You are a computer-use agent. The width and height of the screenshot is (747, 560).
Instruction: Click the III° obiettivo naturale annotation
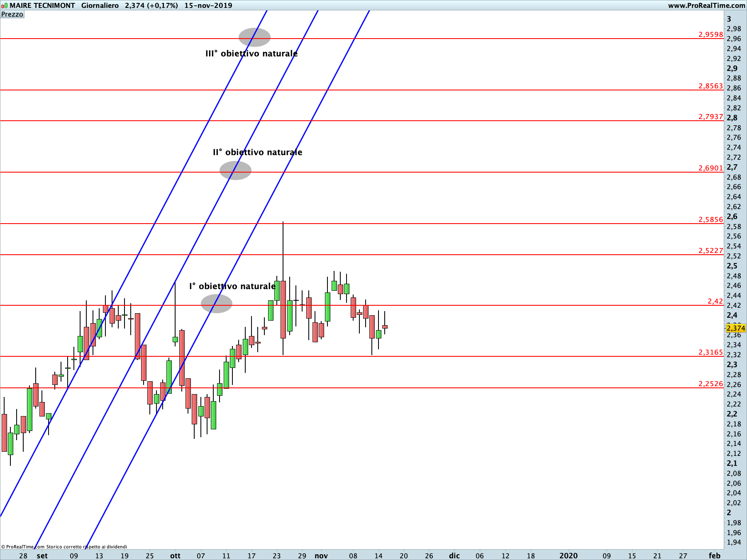pyautogui.click(x=251, y=54)
